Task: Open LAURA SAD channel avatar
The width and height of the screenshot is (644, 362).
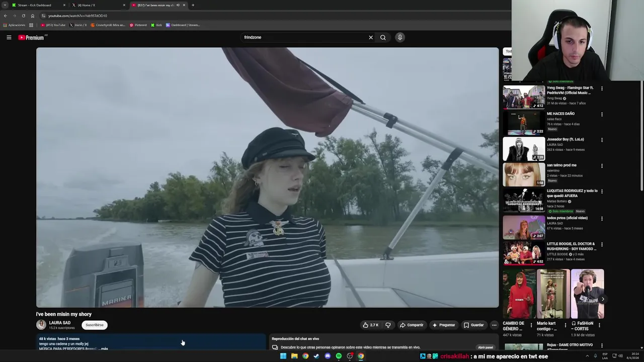Action: click(x=41, y=325)
